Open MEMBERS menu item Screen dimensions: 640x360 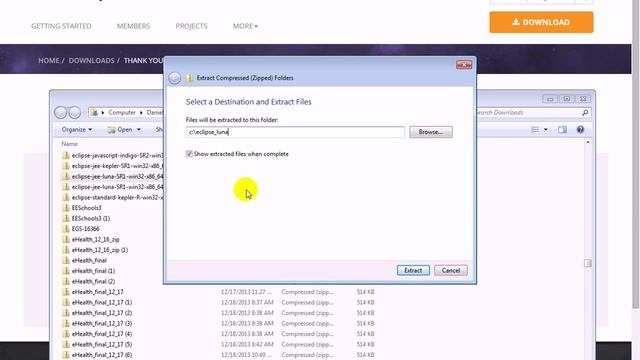[133, 26]
